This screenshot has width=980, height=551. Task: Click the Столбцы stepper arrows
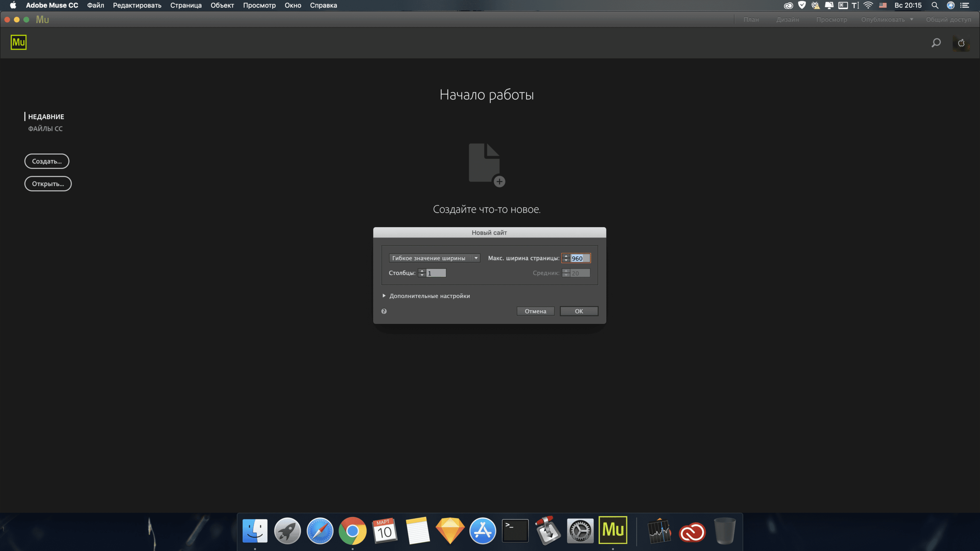coord(422,273)
